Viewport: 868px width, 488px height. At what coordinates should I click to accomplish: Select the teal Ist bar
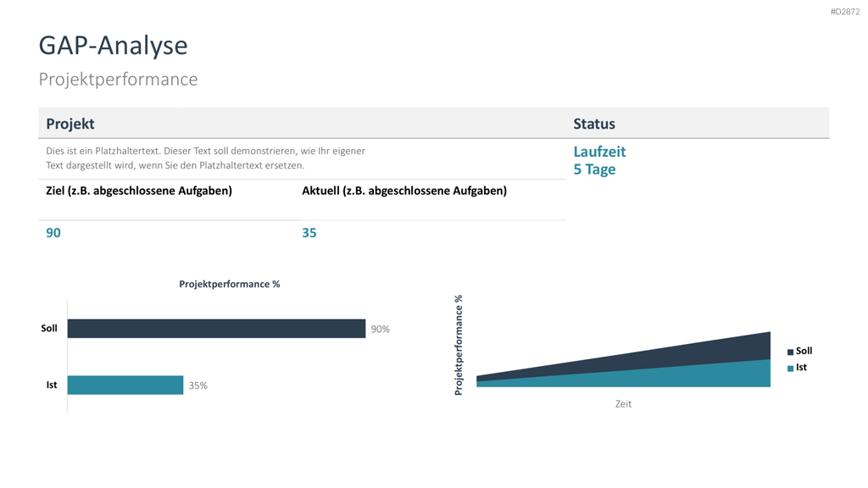[125, 385]
